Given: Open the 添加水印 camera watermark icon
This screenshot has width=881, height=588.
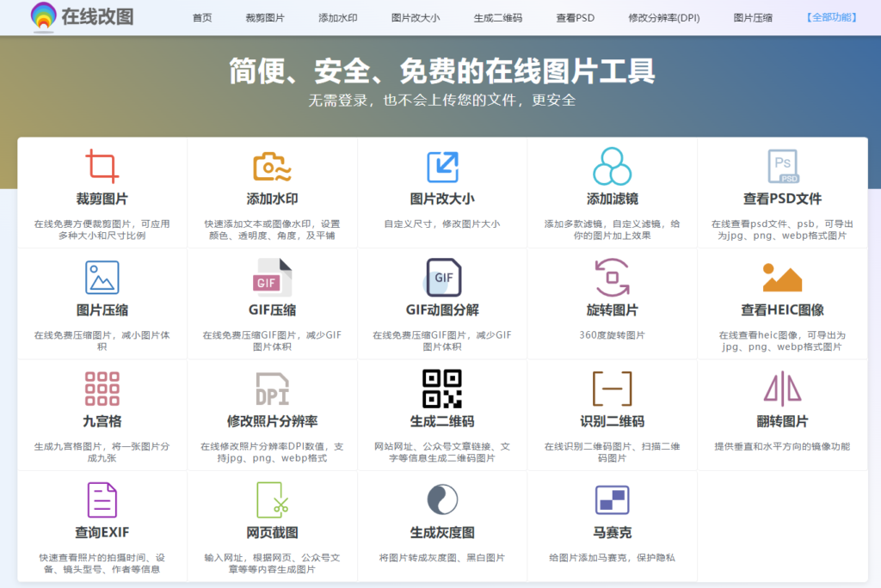Looking at the screenshot, I should (x=272, y=166).
